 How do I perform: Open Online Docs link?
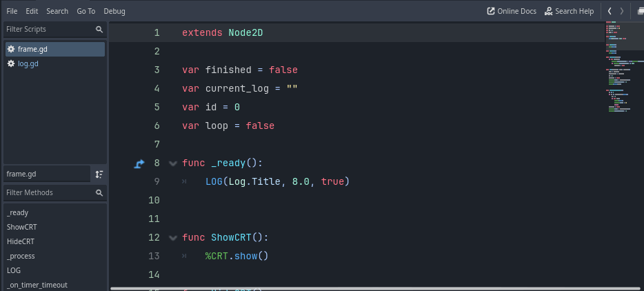tap(512, 11)
